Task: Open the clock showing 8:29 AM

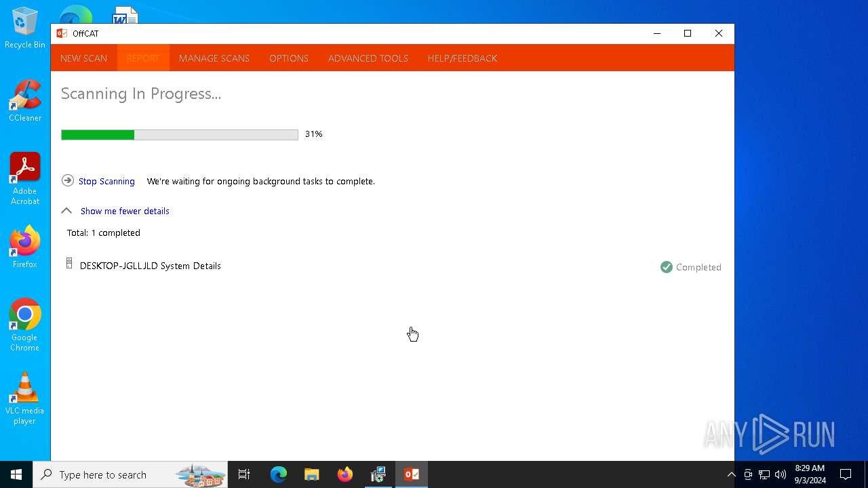Action: pyautogui.click(x=810, y=474)
